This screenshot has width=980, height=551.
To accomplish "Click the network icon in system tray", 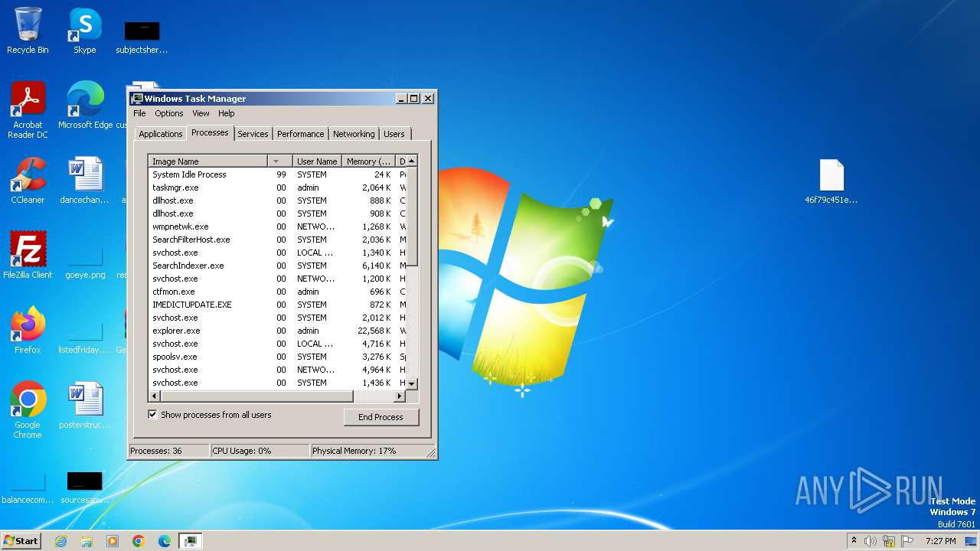I will coord(889,541).
